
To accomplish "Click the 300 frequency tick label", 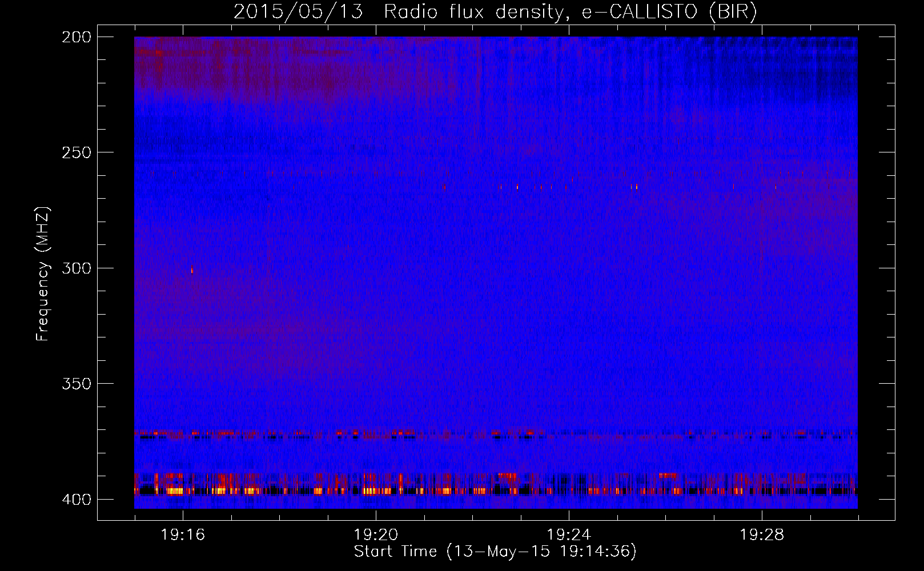I will (x=77, y=268).
